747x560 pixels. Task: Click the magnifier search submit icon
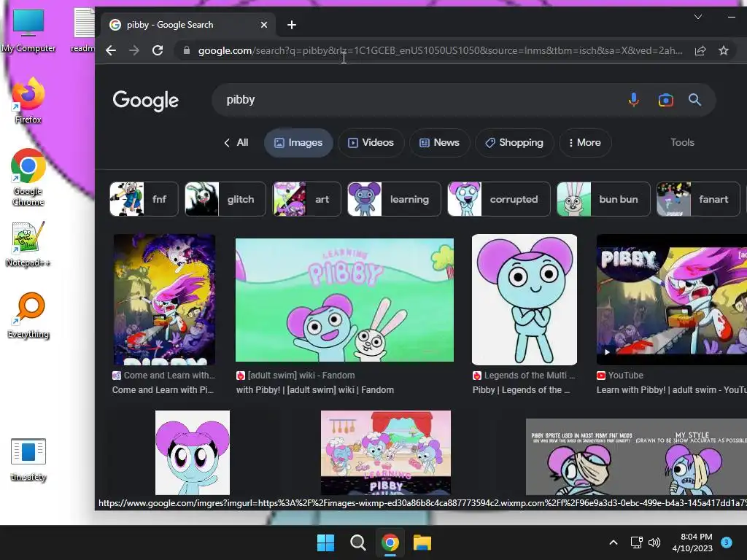point(695,100)
